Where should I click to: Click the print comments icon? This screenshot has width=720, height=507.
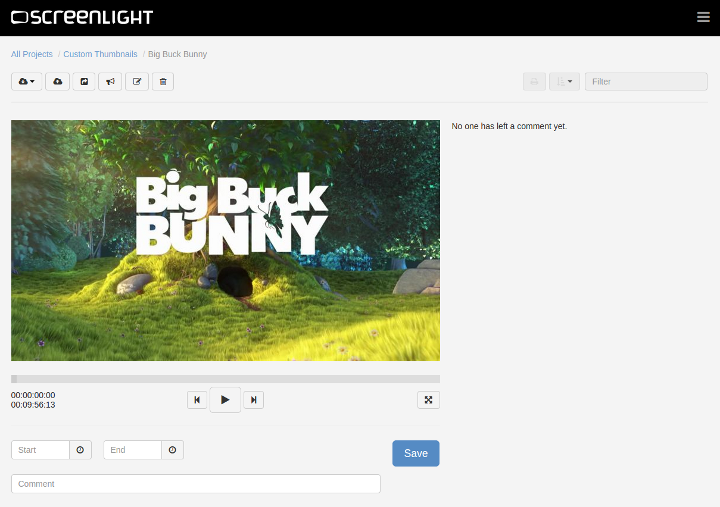coord(534,81)
